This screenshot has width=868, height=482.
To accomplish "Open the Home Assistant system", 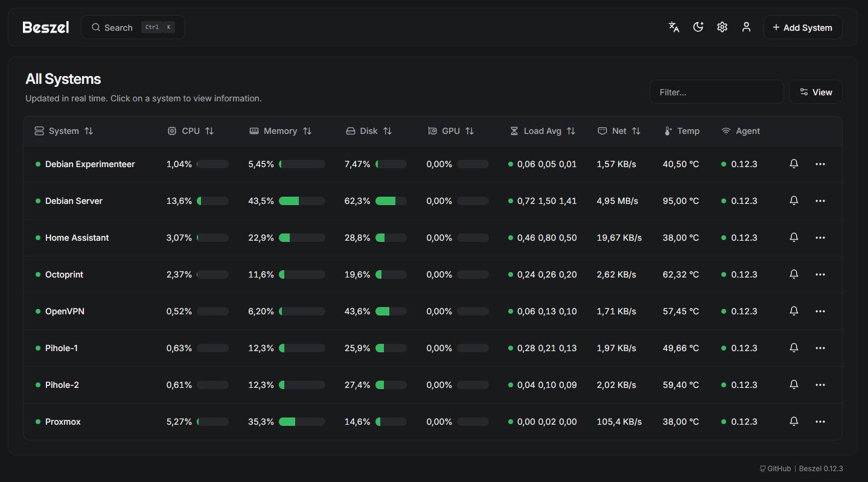I will (77, 238).
